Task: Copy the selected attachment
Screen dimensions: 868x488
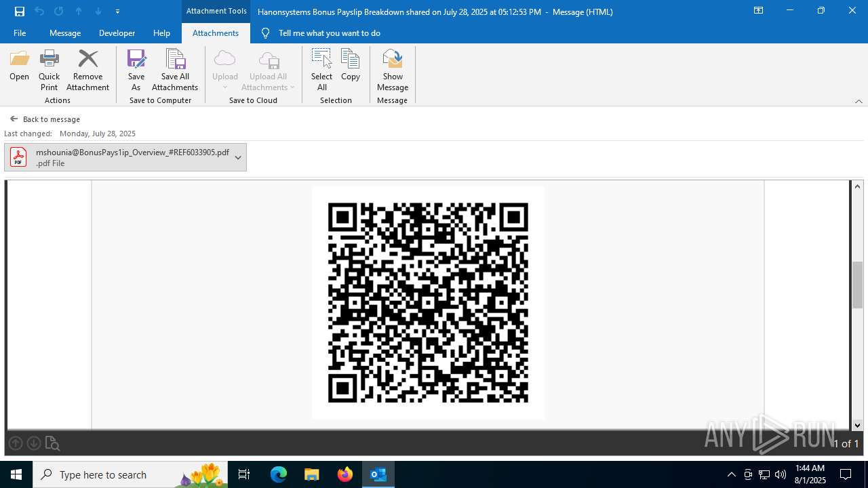Action: pyautogui.click(x=351, y=66)
